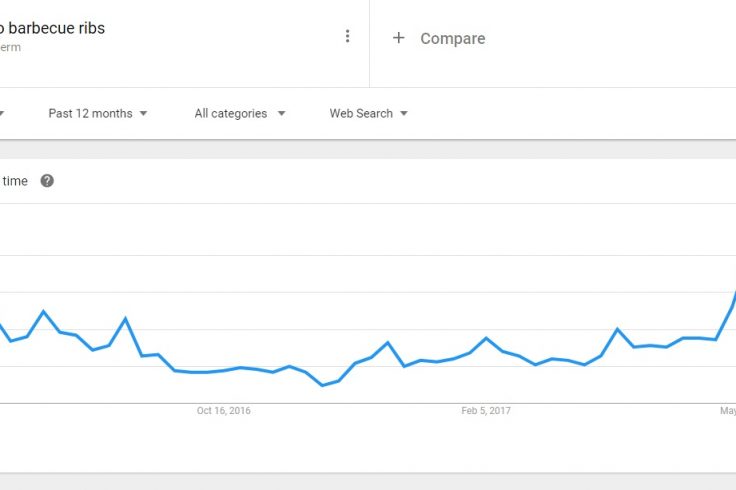Open the Past 12 months time range label
Screen dimensions: 736x490
click(90, 113)
